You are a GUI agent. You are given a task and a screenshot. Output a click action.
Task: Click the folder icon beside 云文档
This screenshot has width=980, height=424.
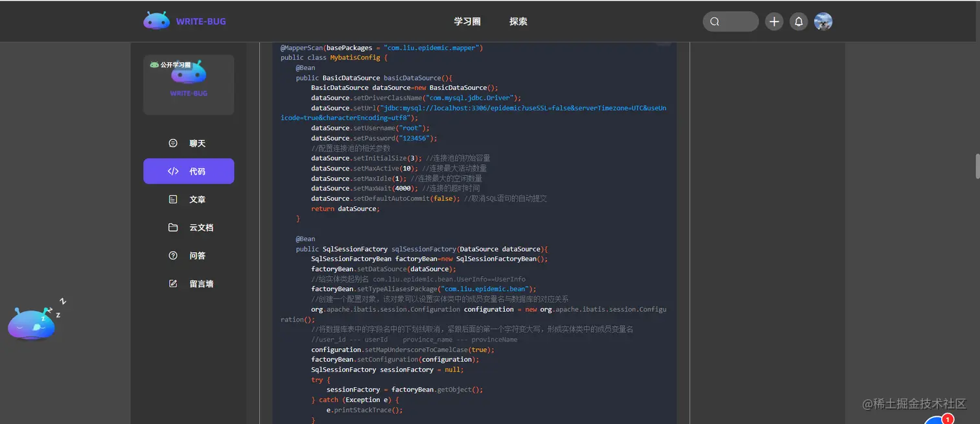[x=173, y=228]
